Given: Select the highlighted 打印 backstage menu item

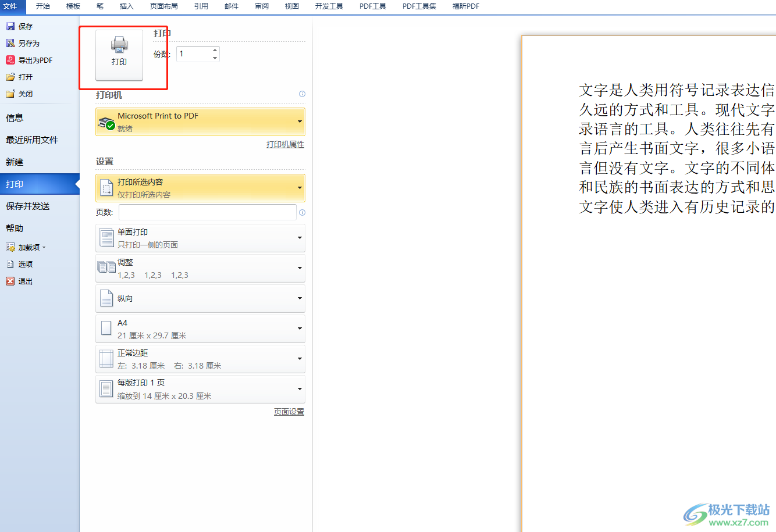Looking at the screenshot, I should [x=40, y=184].
